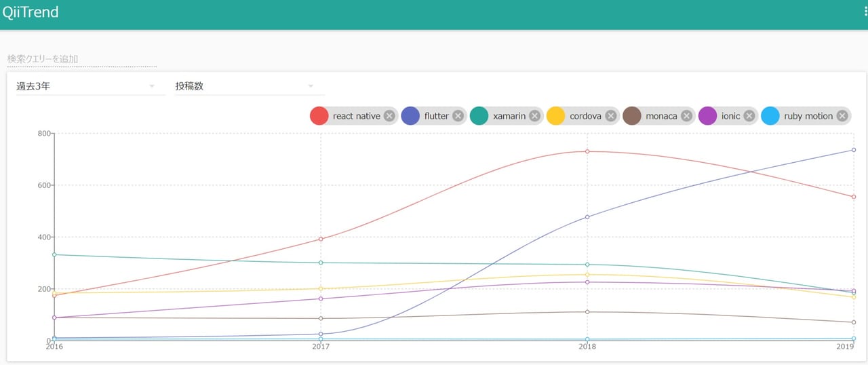Click the 投稿数 dropdown arrow
The height and width of the screenshot is (365, 868).
coord(311,86)
